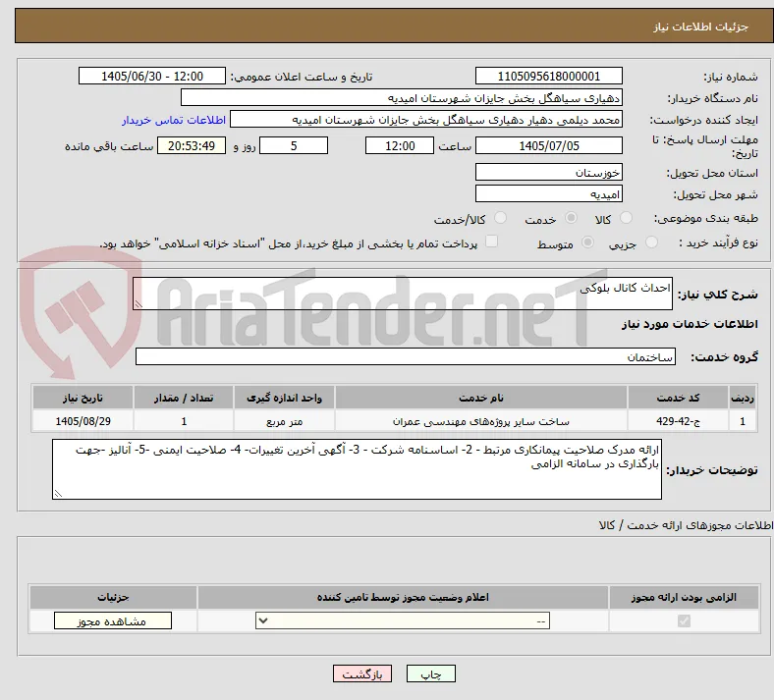
Task: Click the city field امیدیه
Action: (548, 193)
